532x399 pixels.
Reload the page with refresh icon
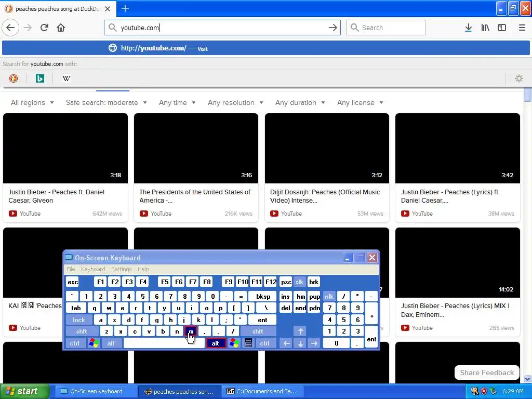click(44, 28)
